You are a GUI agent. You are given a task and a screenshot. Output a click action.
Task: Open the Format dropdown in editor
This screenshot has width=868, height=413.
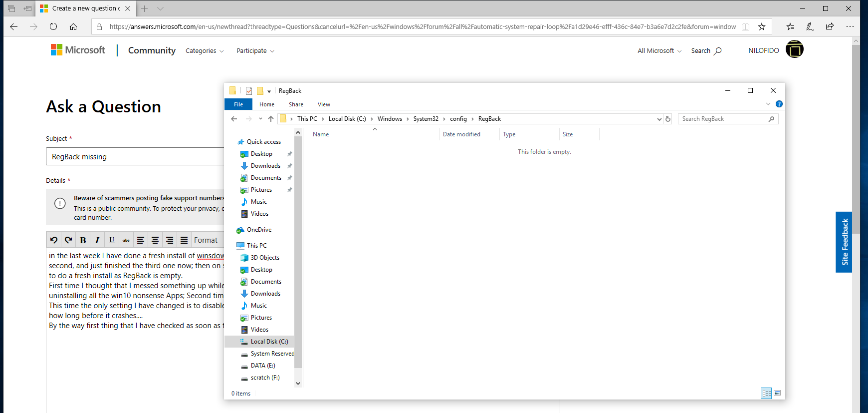pos(209,240)
